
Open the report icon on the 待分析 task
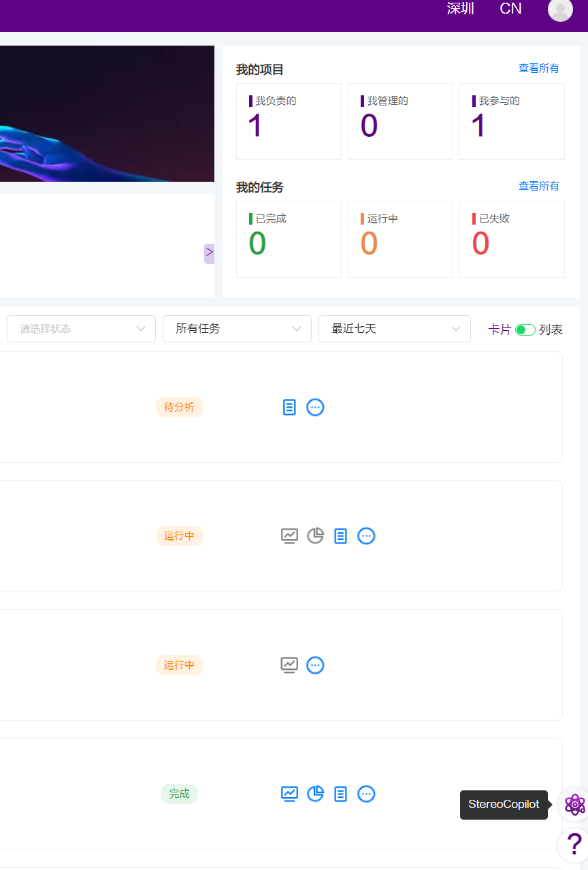(x=289, y=407)
